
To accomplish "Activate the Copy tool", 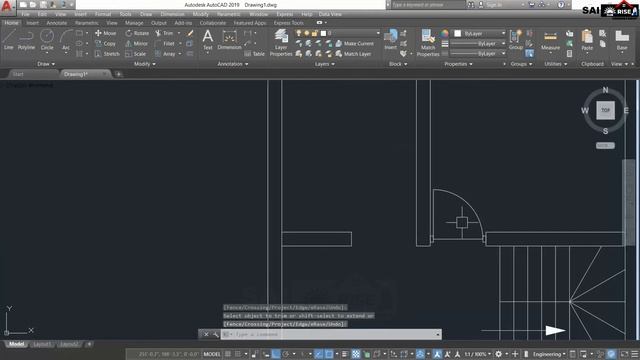I will coord(106,43).
